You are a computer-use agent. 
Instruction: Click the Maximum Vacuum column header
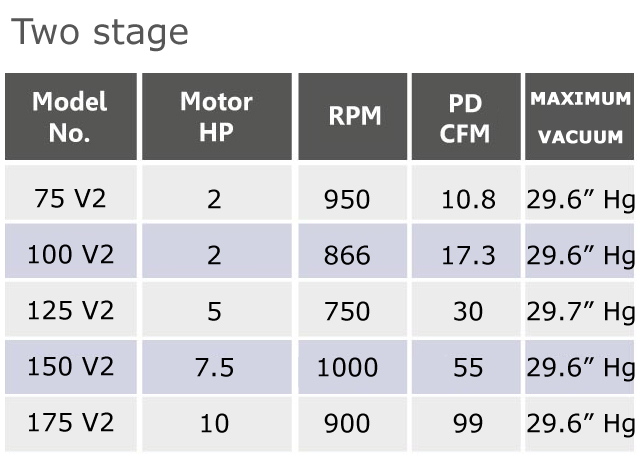click(x=579, y=117)
